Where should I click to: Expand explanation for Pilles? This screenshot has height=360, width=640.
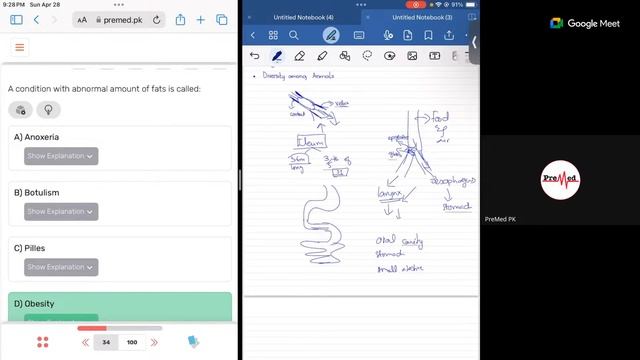(x=61, y=267)
